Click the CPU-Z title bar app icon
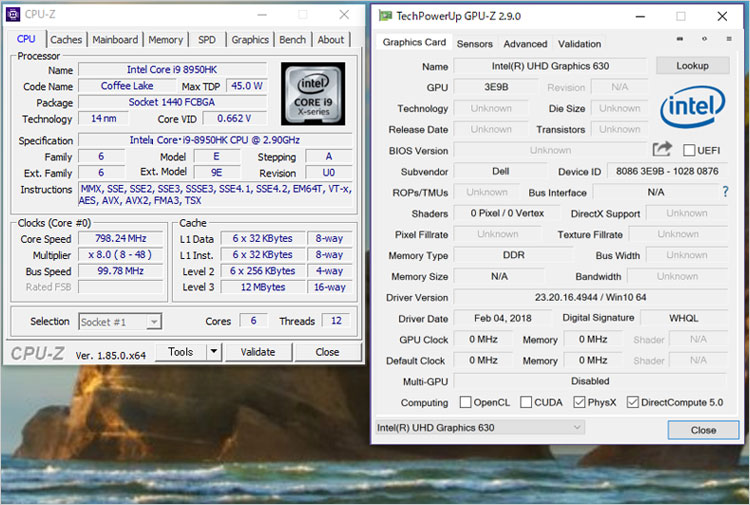The width and height of the screenshot is (750, 505). tap(12, 14)
